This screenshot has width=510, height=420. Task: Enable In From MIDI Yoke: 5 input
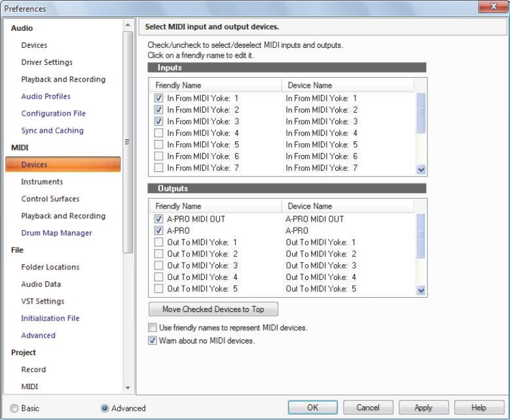[158, 145]
